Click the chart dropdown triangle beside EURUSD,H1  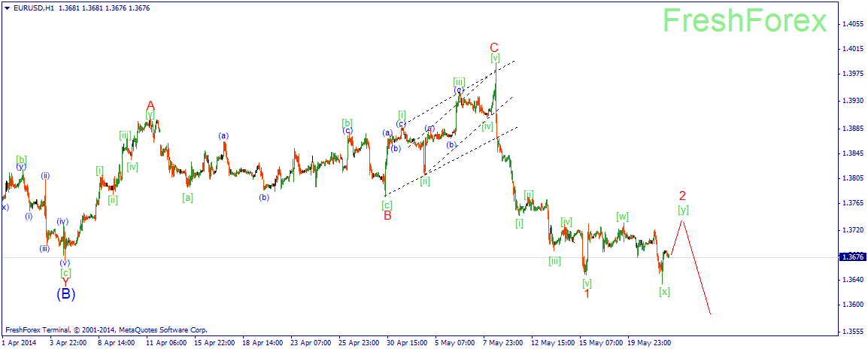pos(7,8)
